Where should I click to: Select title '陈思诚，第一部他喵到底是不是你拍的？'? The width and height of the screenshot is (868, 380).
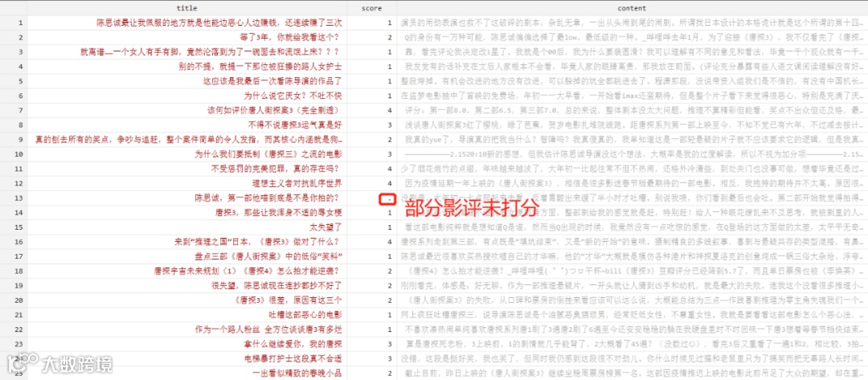coord(268,198)
